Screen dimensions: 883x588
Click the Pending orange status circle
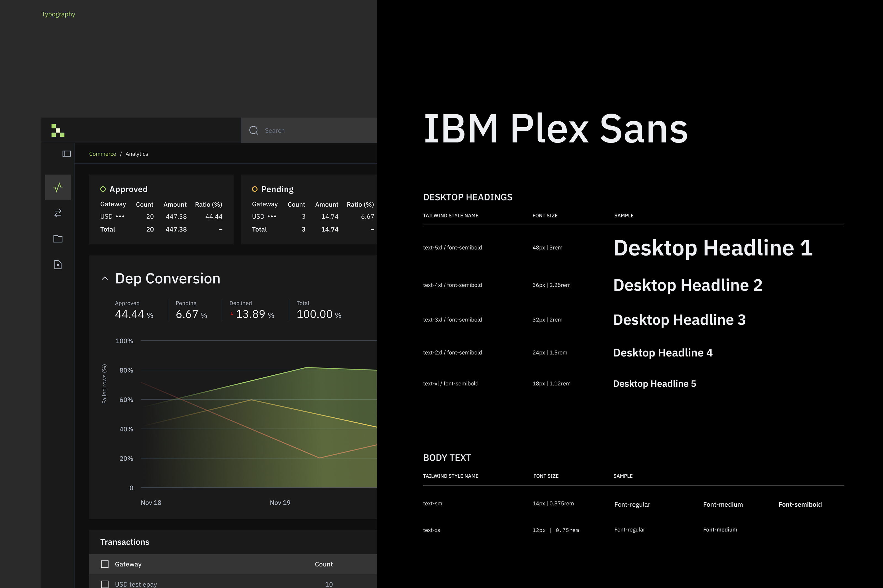pyautogui.click(x=254, y=189)
